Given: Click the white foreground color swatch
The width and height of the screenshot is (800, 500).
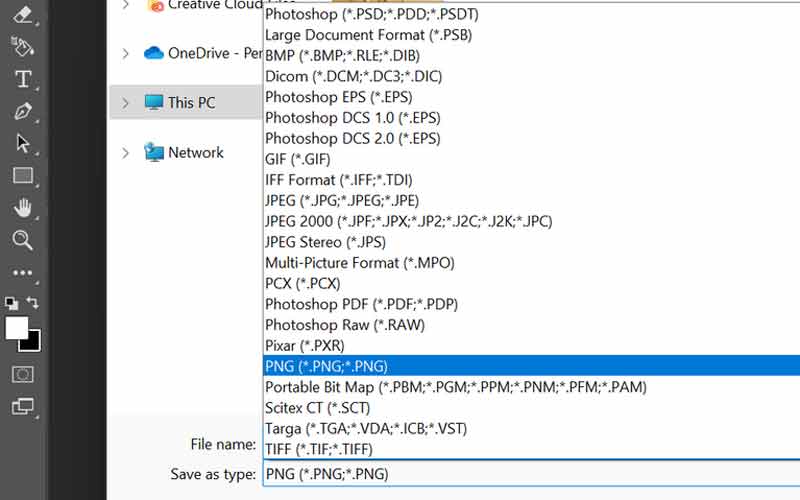Looking at the screenshot, I should point(16,327).
